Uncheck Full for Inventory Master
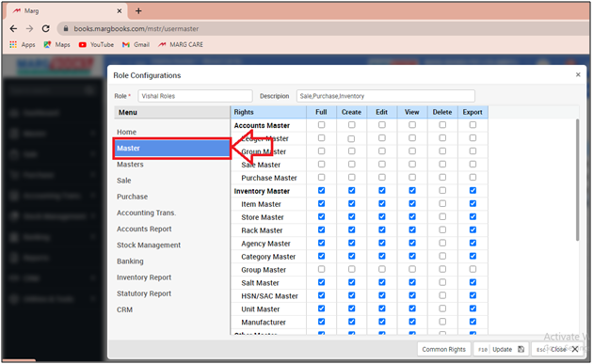 click(x=322, y=191)
